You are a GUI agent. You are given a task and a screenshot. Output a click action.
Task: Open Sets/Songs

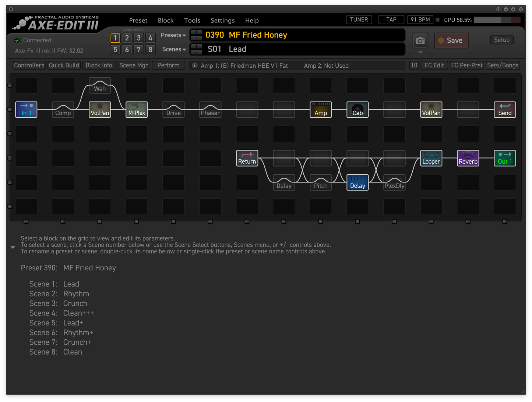[x=503, y=65]
